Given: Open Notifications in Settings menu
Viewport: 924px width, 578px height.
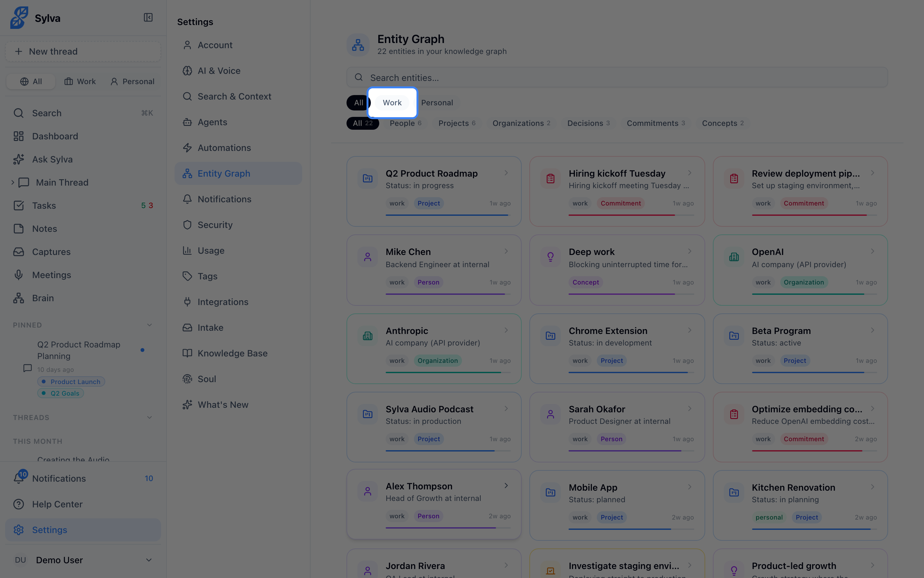Looking at the screenshot, I should pos(238,199).
